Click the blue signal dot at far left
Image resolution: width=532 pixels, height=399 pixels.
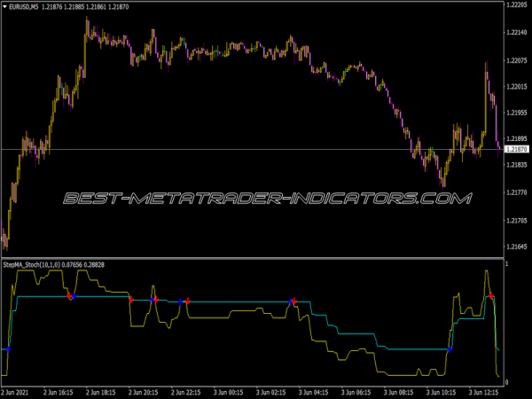[x=8, y=349]
